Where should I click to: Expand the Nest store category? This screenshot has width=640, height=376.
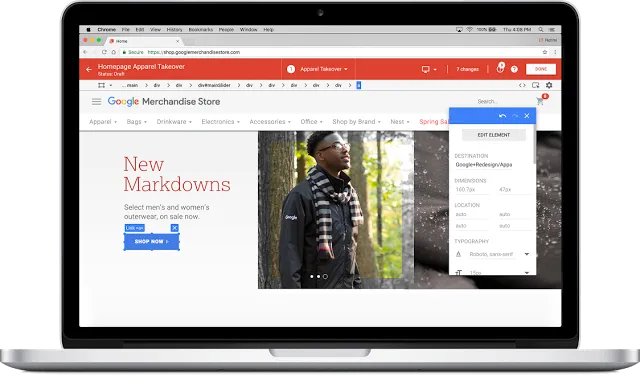(400, 122)
